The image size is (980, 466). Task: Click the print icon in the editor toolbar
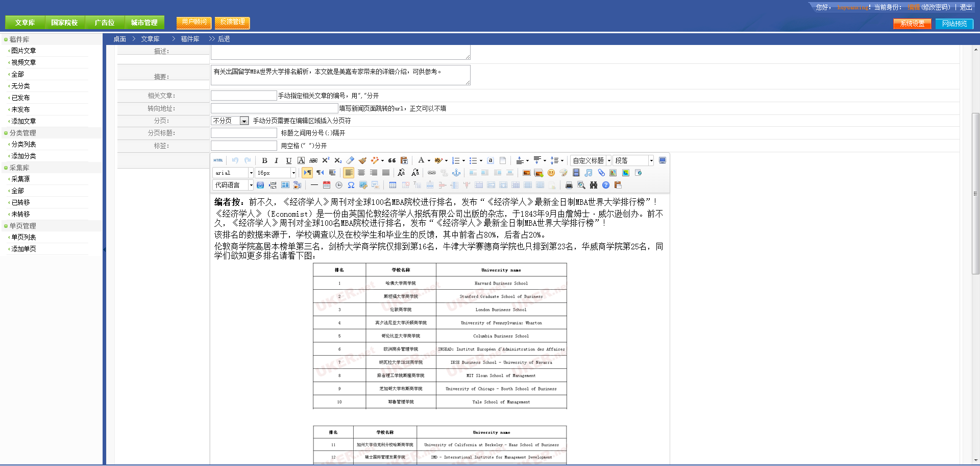pyautogui.click(x=569, y=185)
